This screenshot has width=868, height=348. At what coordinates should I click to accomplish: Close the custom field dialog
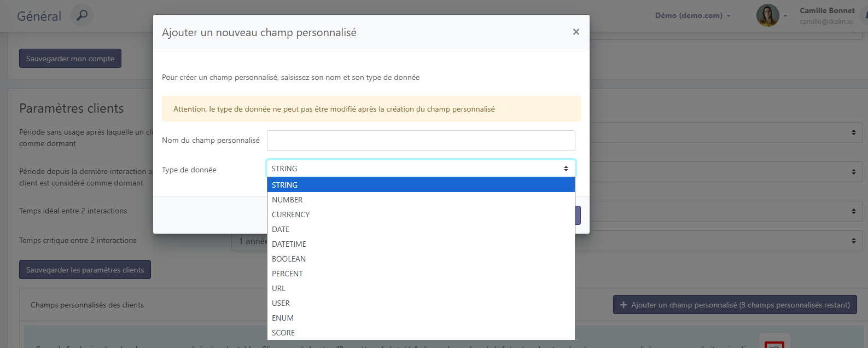click(576, 32)
